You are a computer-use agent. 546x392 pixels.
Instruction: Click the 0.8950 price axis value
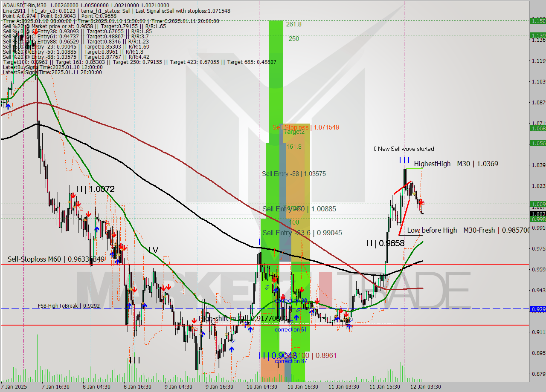pos(539,353)
